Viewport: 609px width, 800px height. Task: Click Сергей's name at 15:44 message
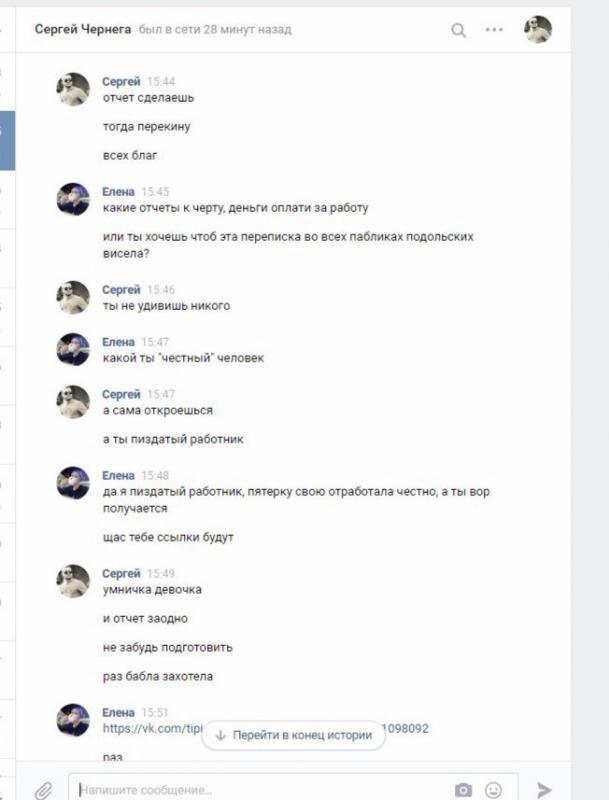tap(121, 82)
